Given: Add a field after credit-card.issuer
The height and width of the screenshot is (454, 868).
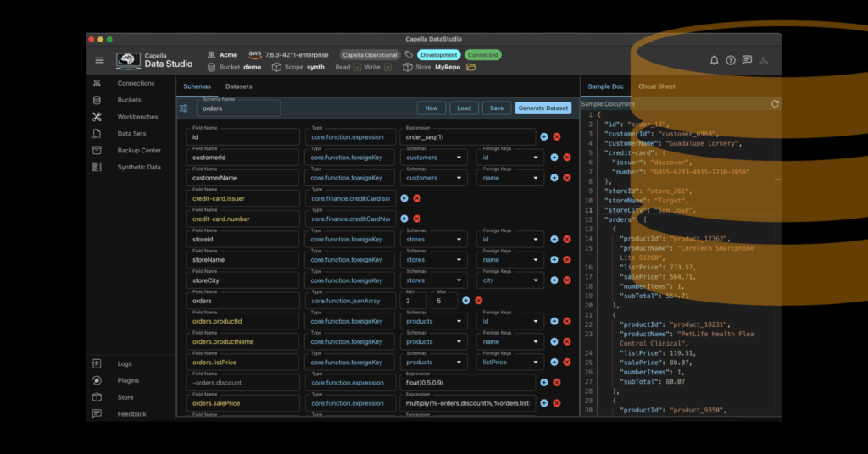Looking at the screenshot, I should coord(404,198).
